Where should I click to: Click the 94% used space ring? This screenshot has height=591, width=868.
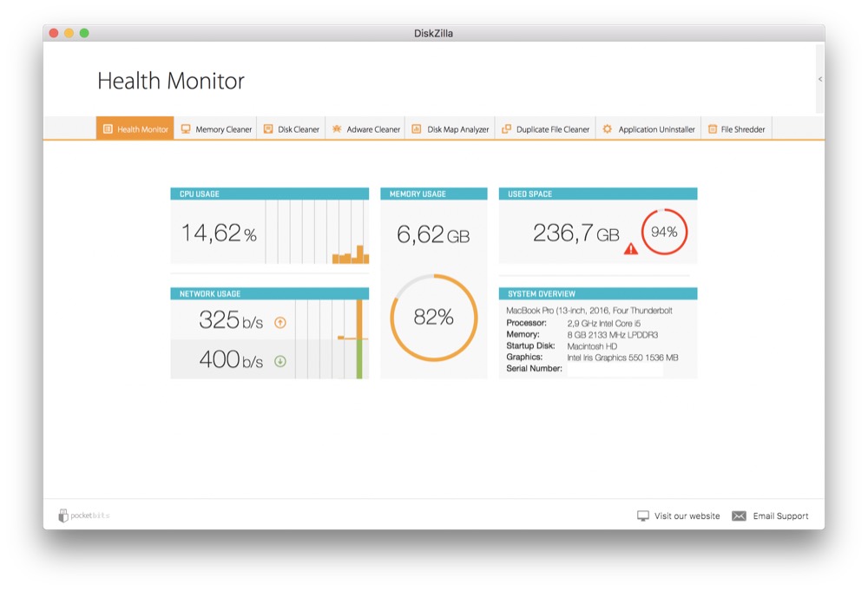coord(664,232)
